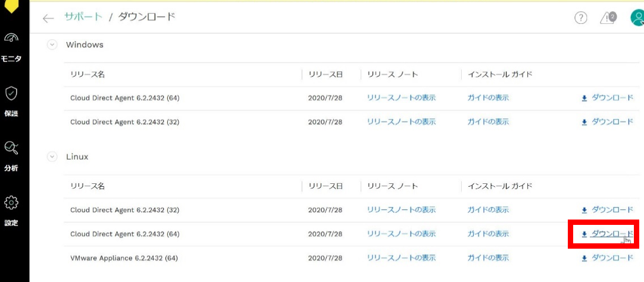Download Windows Cloud Direct Agent (64)
Screen dimensions: 644x282
click(x=607, y=98)
